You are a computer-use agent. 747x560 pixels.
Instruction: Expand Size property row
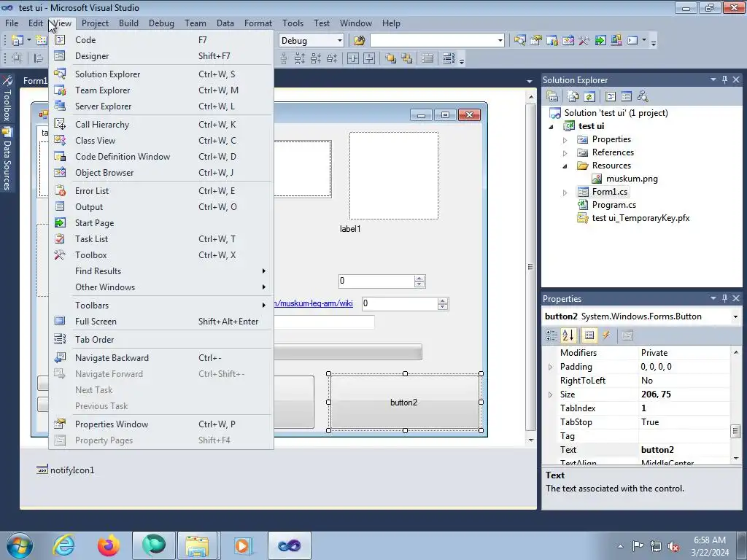click(x=550, y=394)
